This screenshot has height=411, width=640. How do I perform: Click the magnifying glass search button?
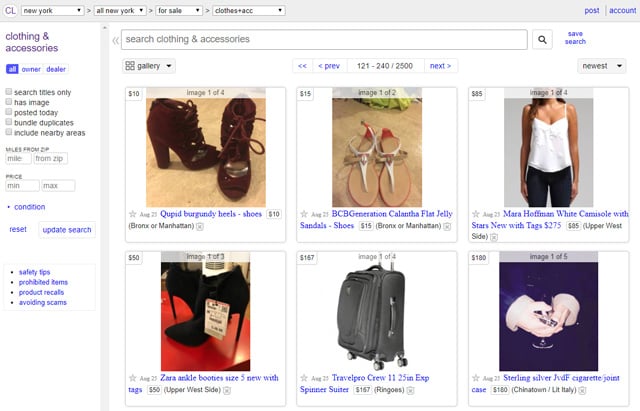(x=542, y=40)
